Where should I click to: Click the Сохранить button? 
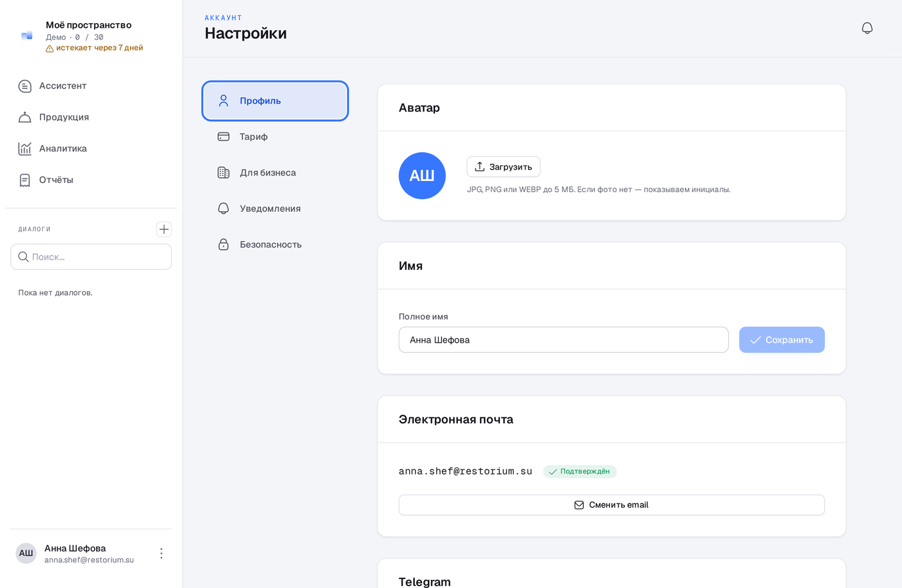pyautogui.click(x=782, y=340)
